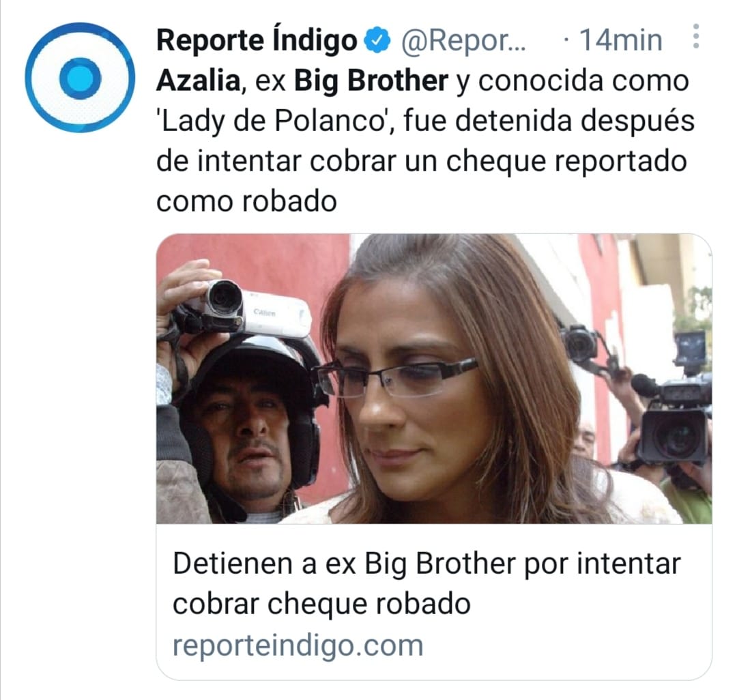
Task: Visit the reporteindigo.com domain link
Action: [x=298, y=645]
